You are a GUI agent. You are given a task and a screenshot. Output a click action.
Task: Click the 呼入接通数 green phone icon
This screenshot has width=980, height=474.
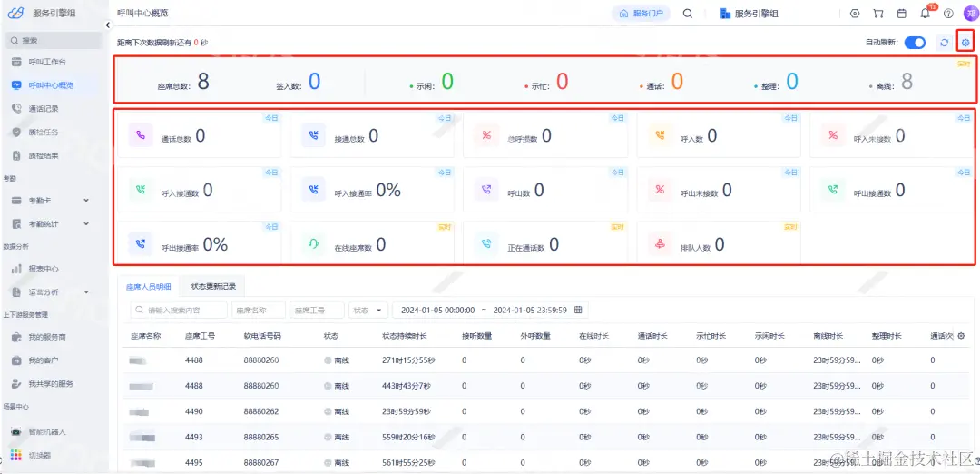pos(141,190)
